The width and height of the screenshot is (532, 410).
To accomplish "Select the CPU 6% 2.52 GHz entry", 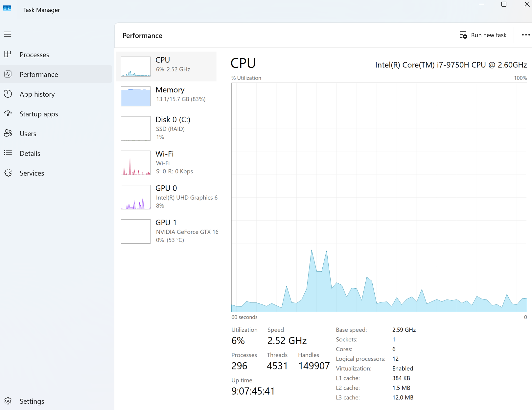I will coord(166,66).
